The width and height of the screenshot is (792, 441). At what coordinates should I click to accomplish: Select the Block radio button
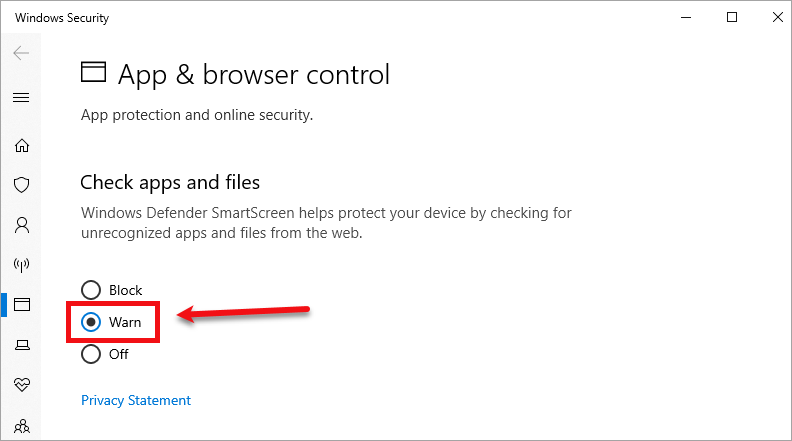(91, 290)
